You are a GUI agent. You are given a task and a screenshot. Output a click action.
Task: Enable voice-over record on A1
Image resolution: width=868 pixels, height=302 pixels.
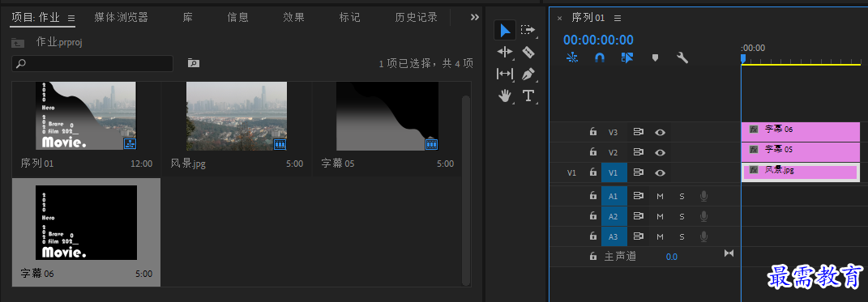point(703,196)
